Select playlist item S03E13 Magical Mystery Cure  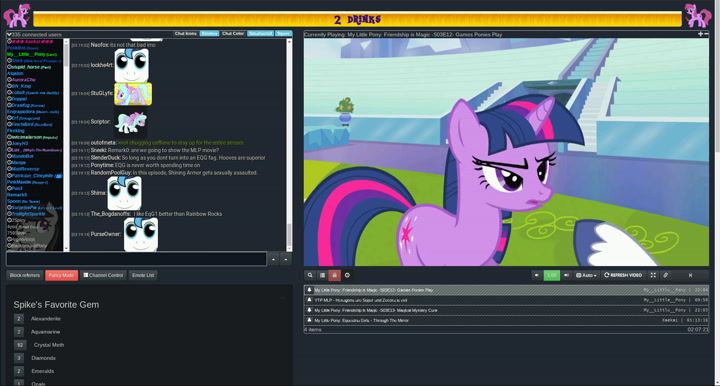tap(506, 310)
